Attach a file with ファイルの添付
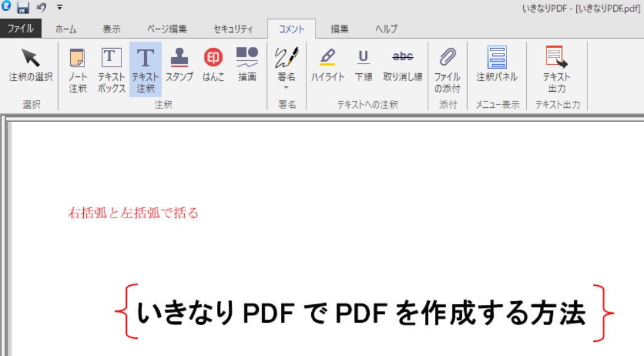The height and width of the screenshot is (356, 644). pyautogui.click(x=447, y=70)
